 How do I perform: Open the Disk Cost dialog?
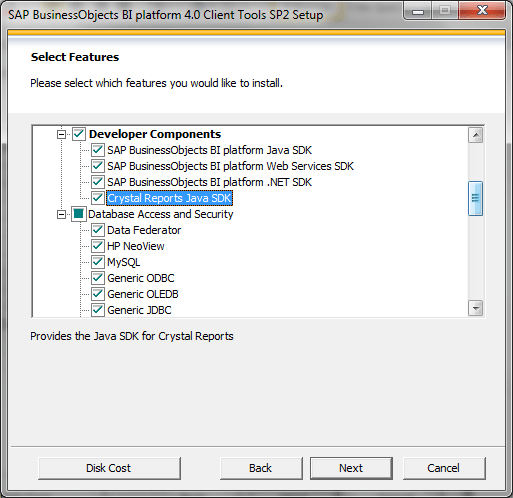pos(109,468)
